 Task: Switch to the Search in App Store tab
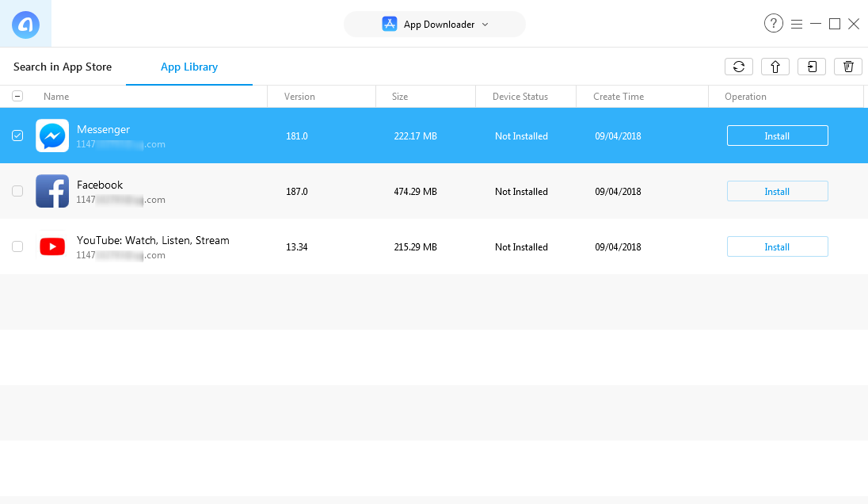63,67
